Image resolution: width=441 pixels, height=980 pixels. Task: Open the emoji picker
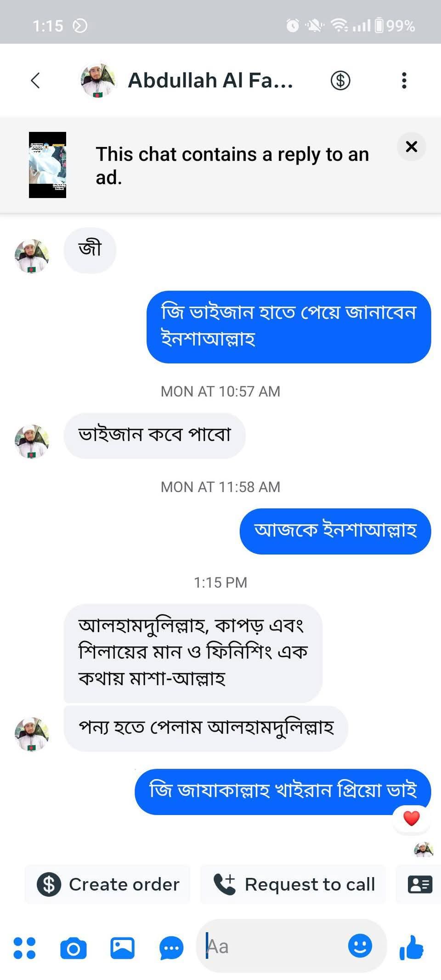tap(360, 946)
